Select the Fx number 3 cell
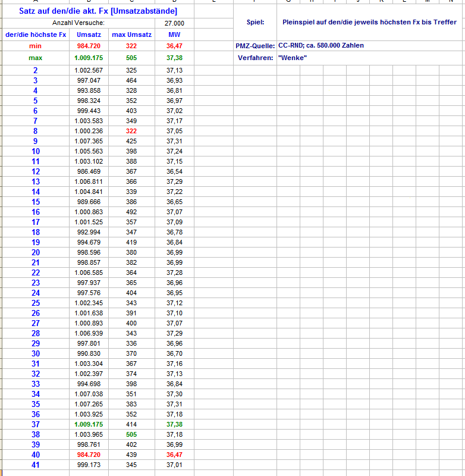Image resolution: width=465 pixels, height=476 pixels. (36, 80)
